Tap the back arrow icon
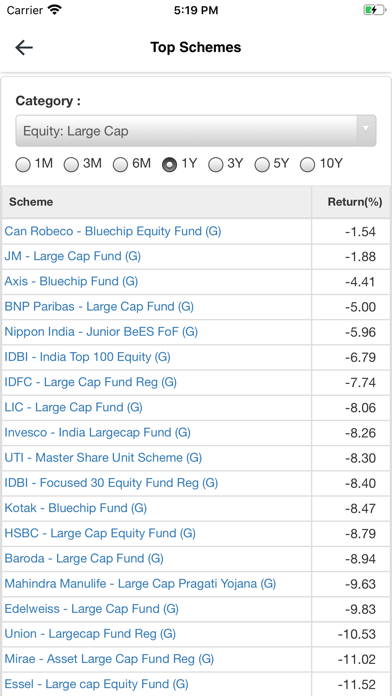 pos(24,47)
